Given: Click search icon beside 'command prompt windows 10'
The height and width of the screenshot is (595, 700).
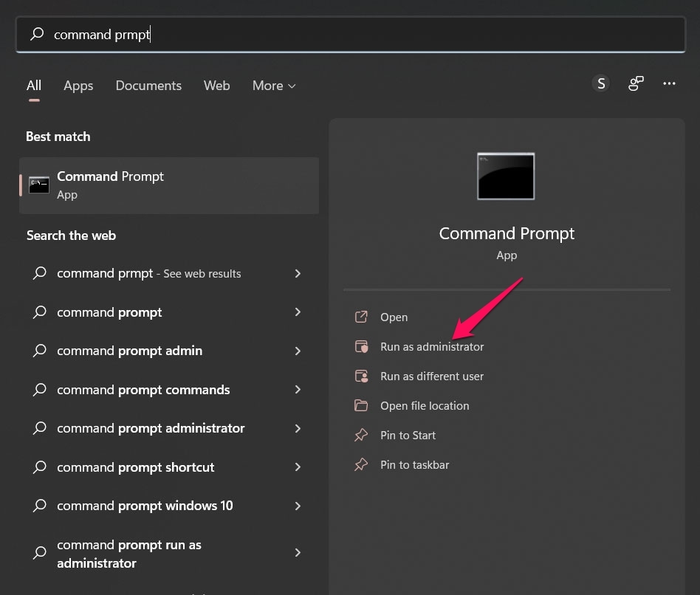Looking at the screenshot, I should (40, 505).
